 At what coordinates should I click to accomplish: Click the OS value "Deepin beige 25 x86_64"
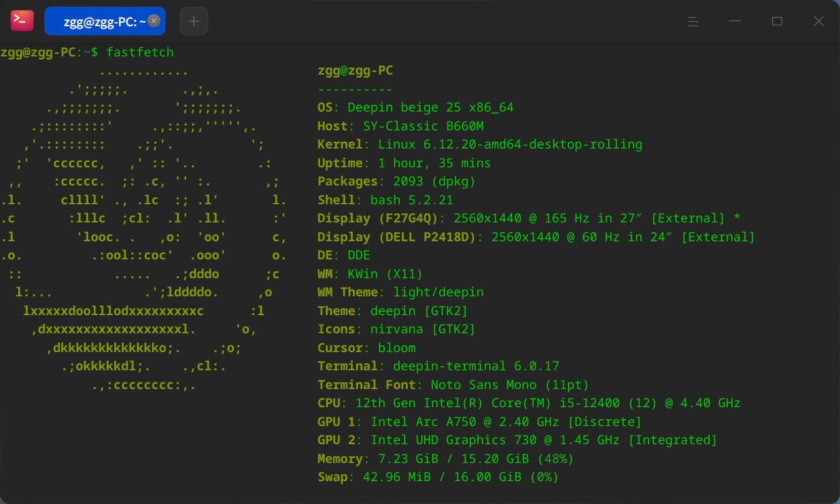[430, 108]
